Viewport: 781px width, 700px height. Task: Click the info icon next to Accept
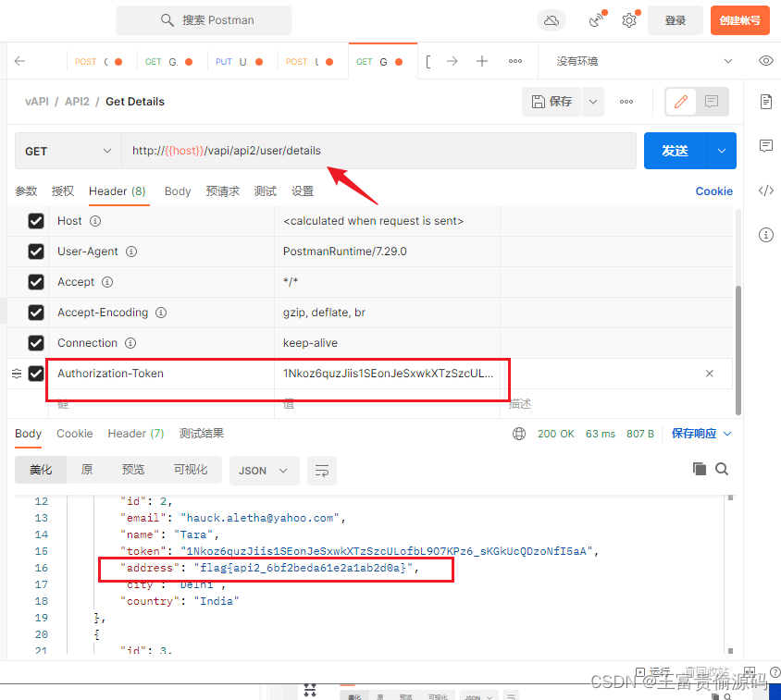coord(107,282)
